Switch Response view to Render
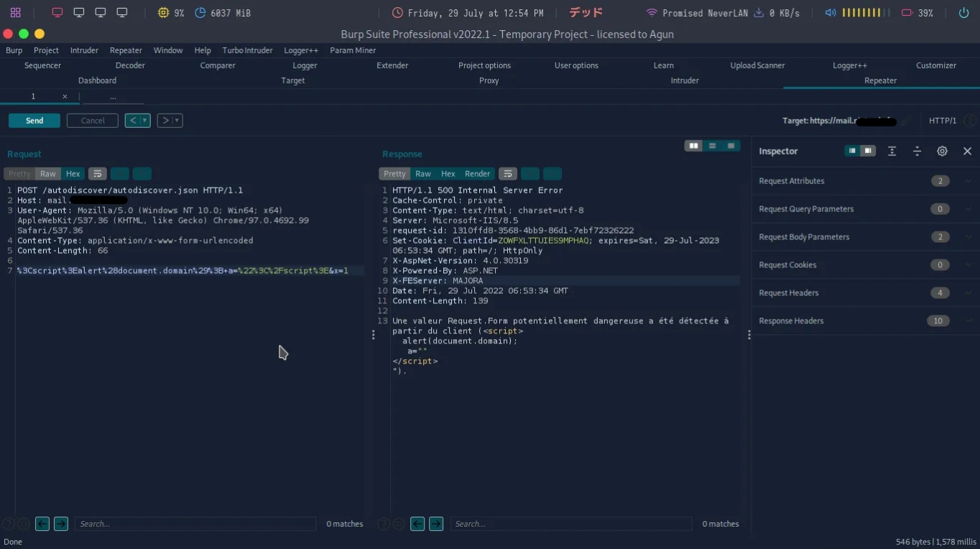Viewport: 980px width, 549px height. click(478, 174)
